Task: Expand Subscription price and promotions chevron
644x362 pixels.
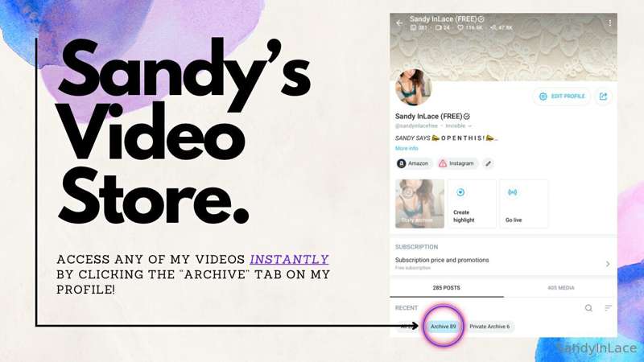Action: 608,264
